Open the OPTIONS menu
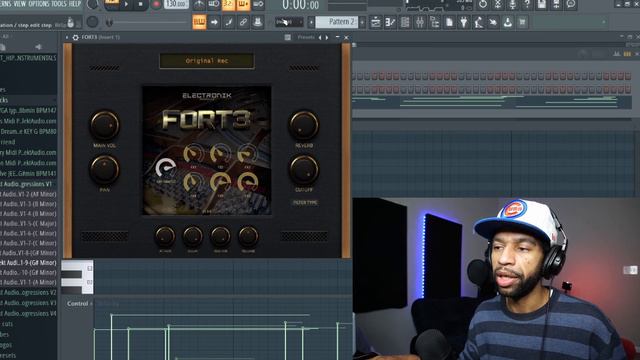 (39, 4)
